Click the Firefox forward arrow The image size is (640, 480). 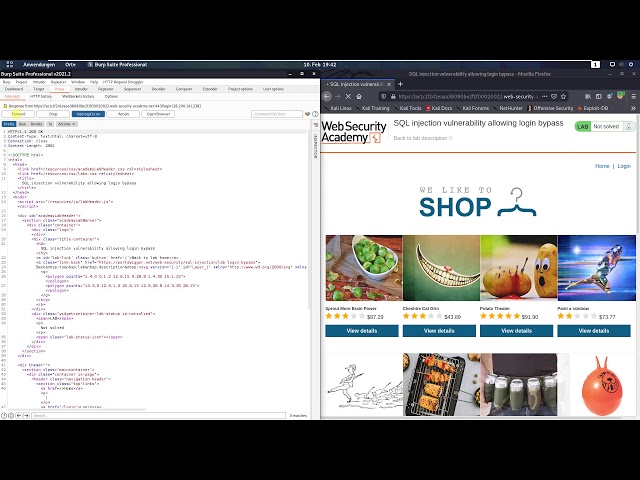(338, 97)
